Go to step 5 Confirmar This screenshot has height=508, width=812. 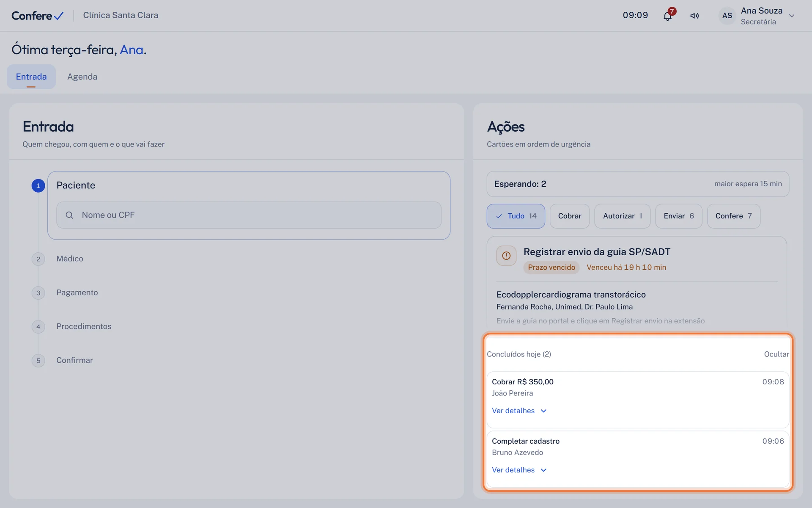click(x=74, y=360)
